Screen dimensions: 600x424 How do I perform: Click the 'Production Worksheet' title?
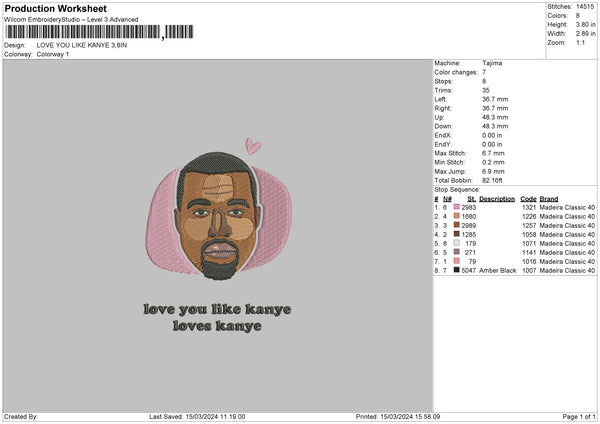[55, 8]
